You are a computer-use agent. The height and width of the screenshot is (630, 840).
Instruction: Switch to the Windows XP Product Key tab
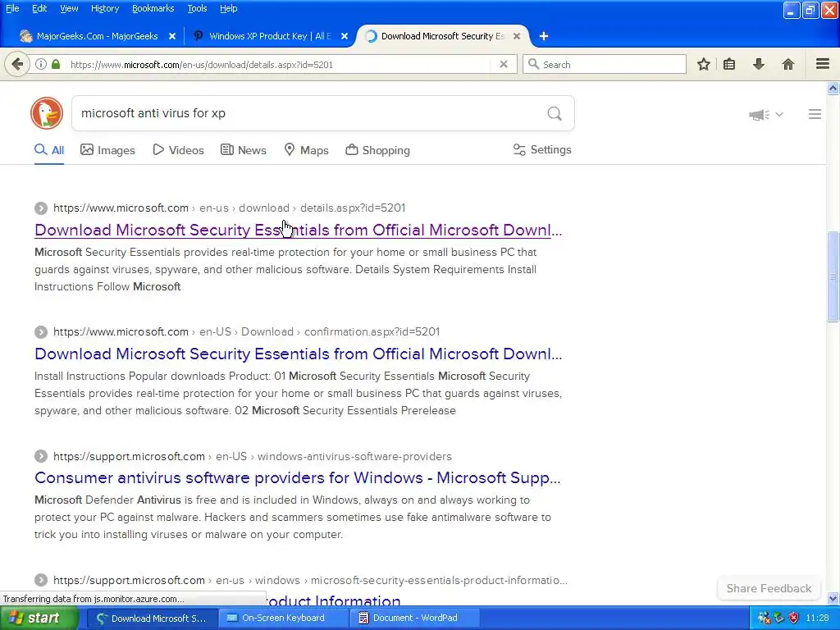click(x=270, y=36)
